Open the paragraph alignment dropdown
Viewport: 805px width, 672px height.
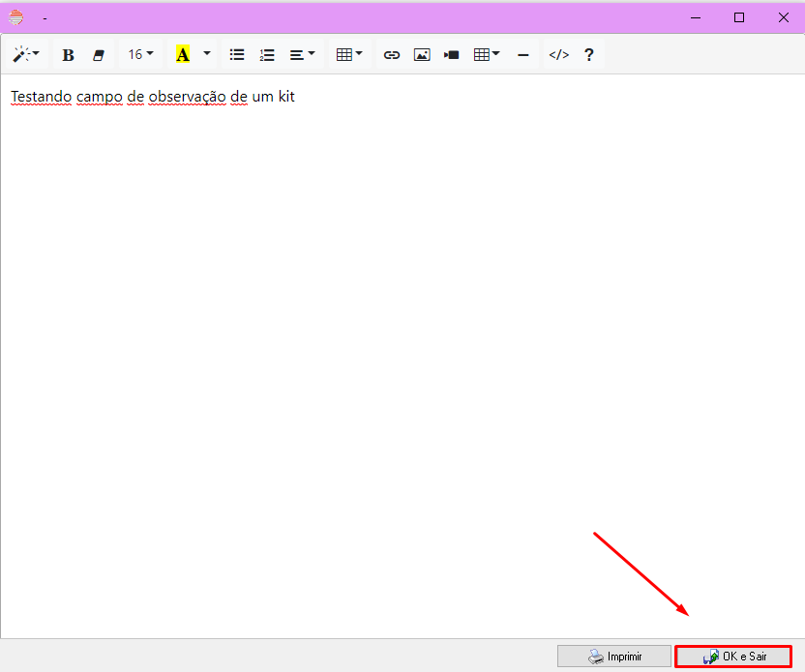[303, 54]
